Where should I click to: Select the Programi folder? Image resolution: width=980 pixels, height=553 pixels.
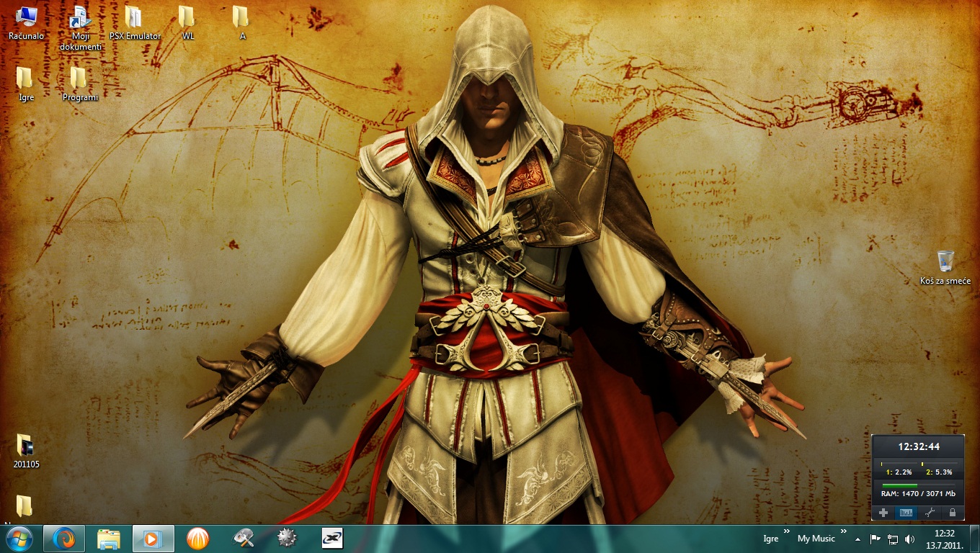pos(80,84)
